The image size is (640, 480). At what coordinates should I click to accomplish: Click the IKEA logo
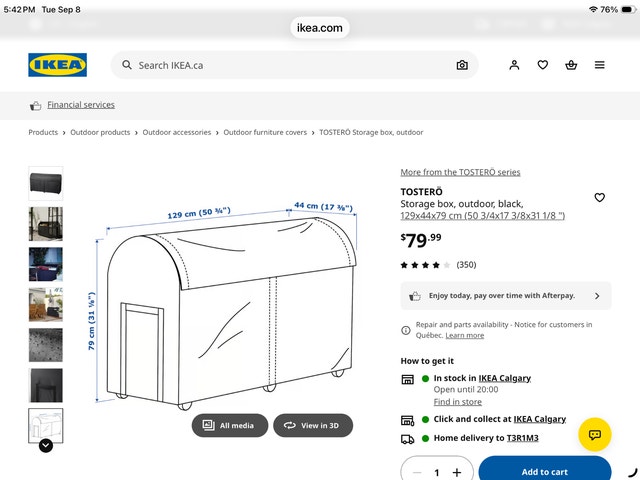58,65
